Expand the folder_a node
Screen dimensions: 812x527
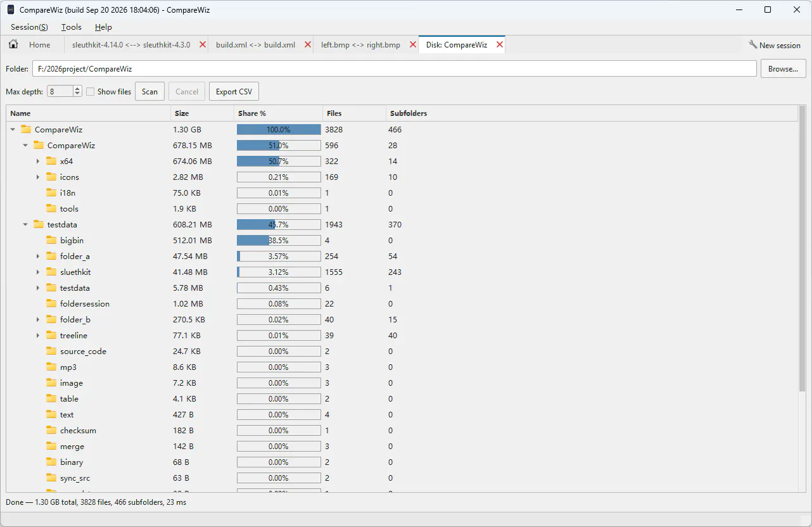(38, 256)
